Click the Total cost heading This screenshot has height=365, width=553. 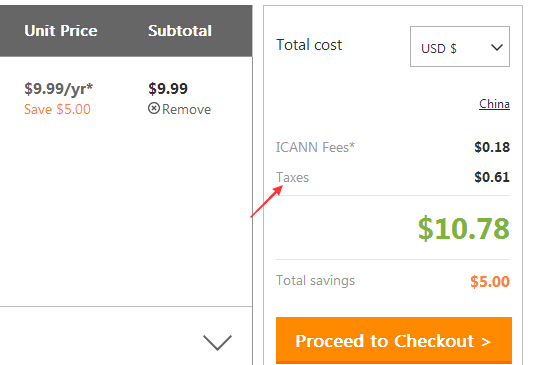tap(309, 45)
